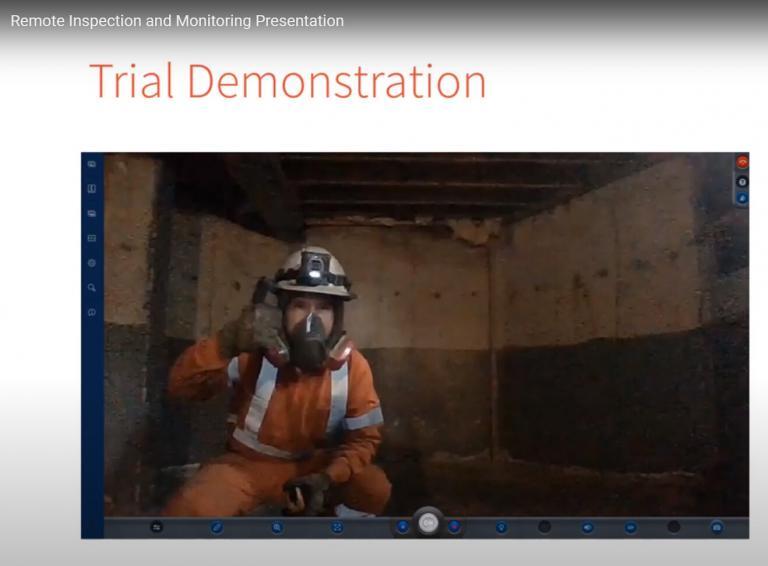Toggle the flashlight bulb icon in bottom toolbar
Screen dimensions: 768x566
point(501,527)
